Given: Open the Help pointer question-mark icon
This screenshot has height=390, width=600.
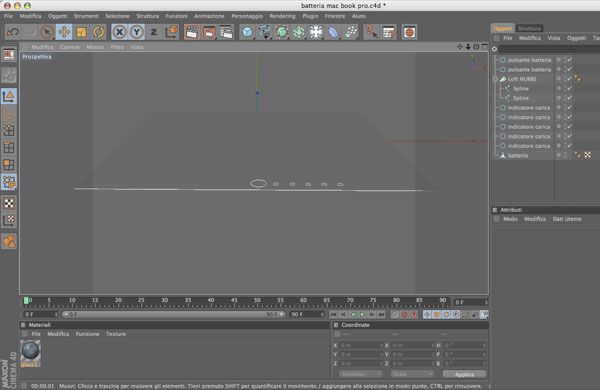Looking at the screenshot, I should coord(371,32).
